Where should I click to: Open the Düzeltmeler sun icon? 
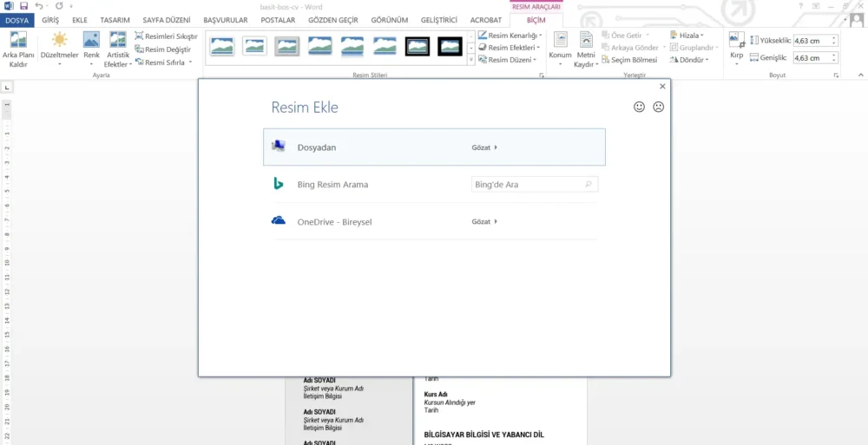(59, 40)
